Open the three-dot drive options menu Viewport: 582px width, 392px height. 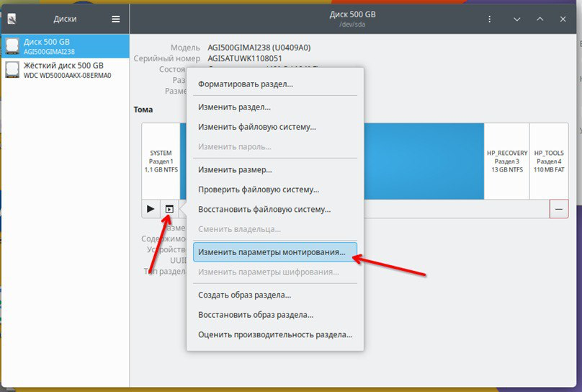(x=490, y=19)
